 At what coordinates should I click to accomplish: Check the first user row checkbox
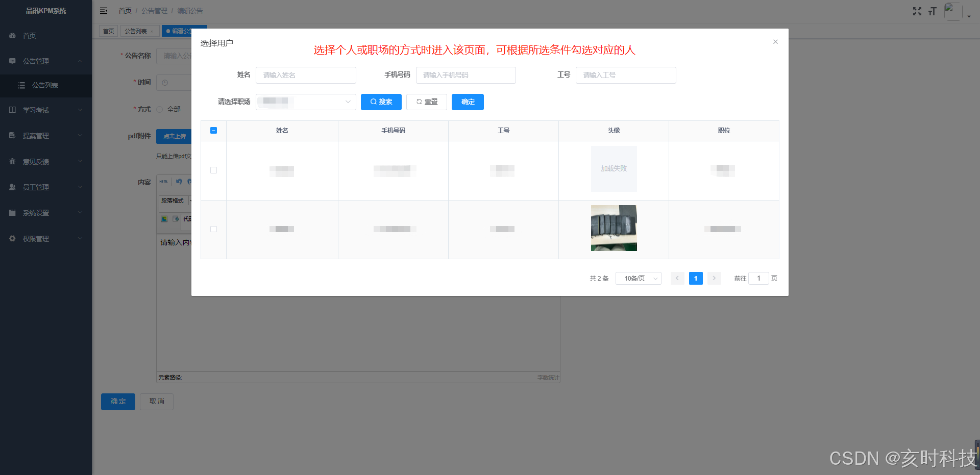click(213, 170)
